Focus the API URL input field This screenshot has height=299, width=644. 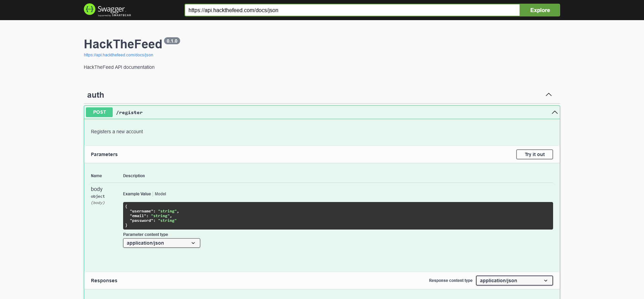pyautogui.click(x=352, y=10)
